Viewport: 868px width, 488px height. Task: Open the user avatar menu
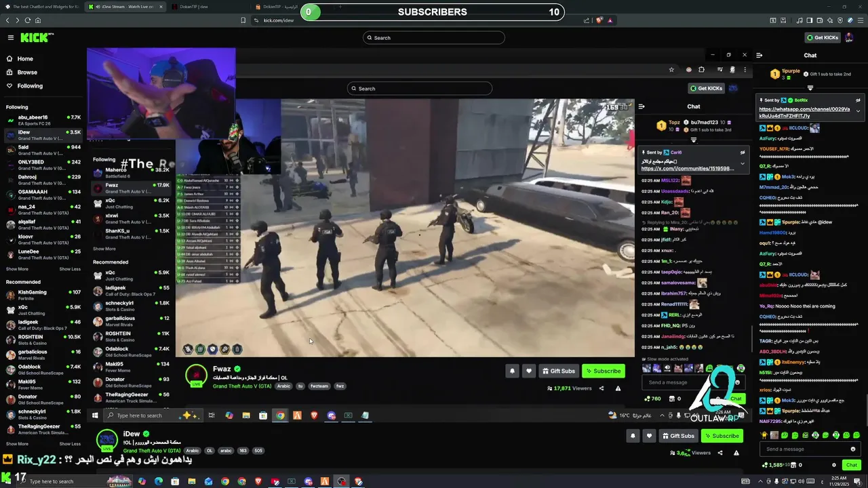849,38
